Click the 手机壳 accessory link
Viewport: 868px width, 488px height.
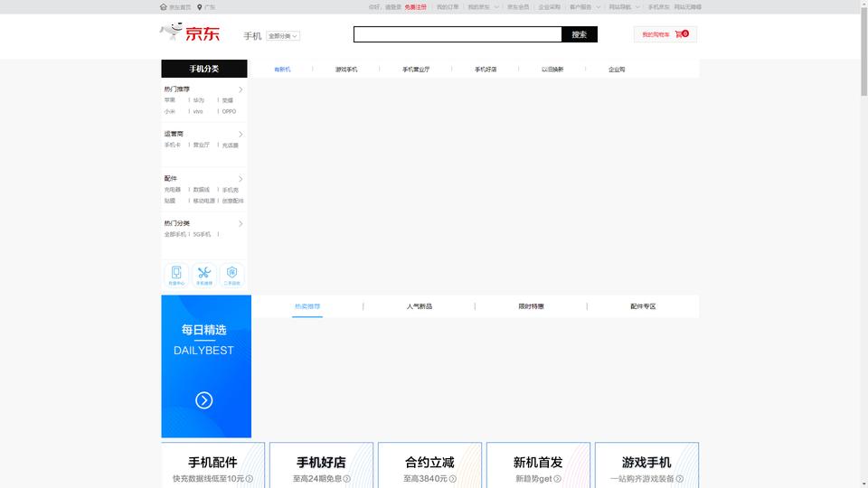tap(231, 190)
